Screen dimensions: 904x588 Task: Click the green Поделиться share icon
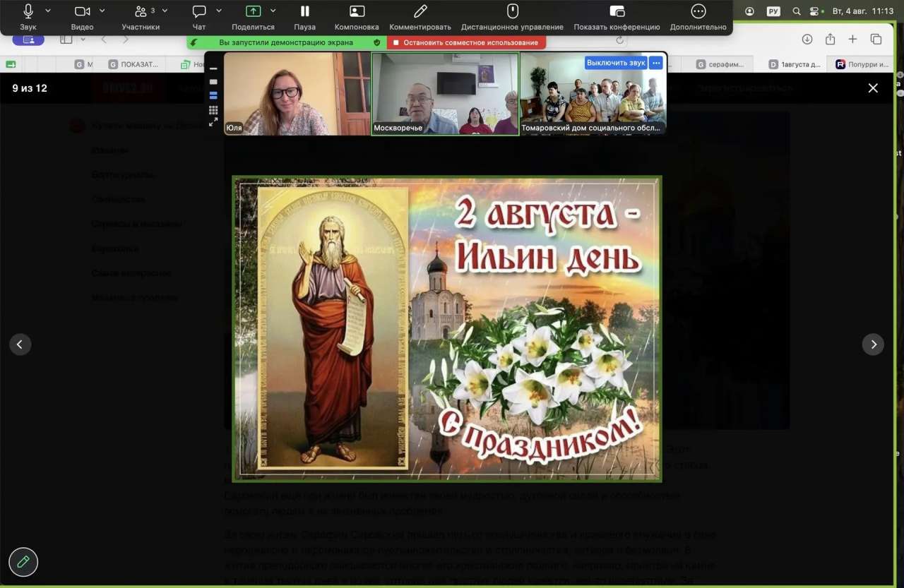tap(253, 11)
